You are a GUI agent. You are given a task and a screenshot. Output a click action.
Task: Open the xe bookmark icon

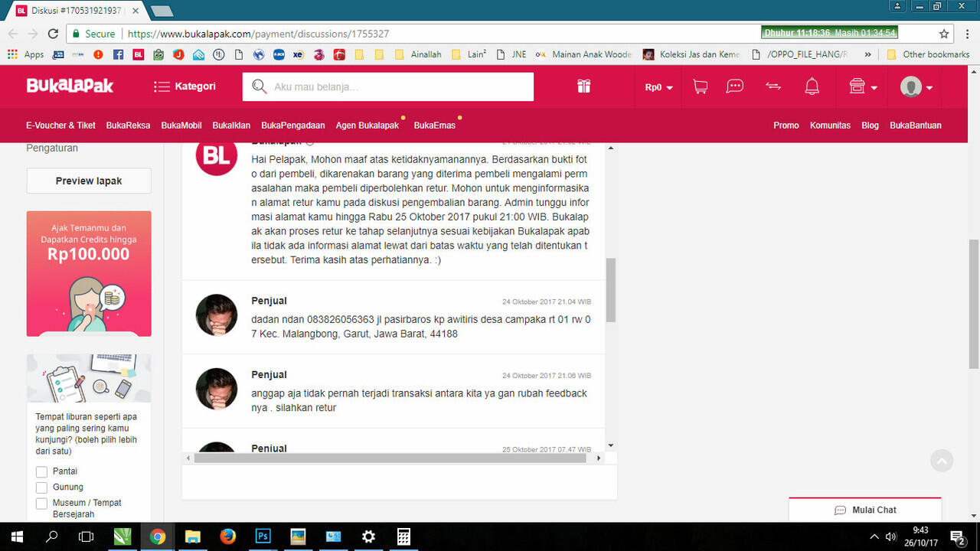coord(298,54)
